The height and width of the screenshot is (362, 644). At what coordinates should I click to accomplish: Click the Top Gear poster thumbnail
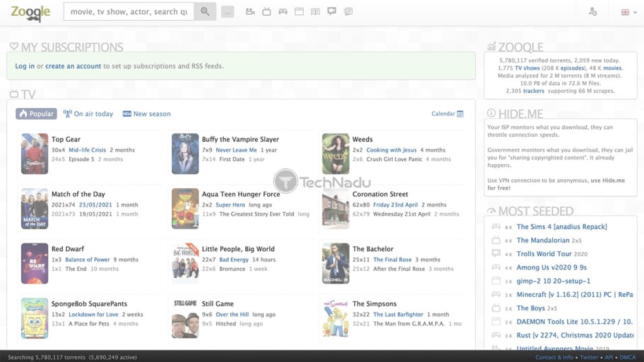click(x=35, y=154)
